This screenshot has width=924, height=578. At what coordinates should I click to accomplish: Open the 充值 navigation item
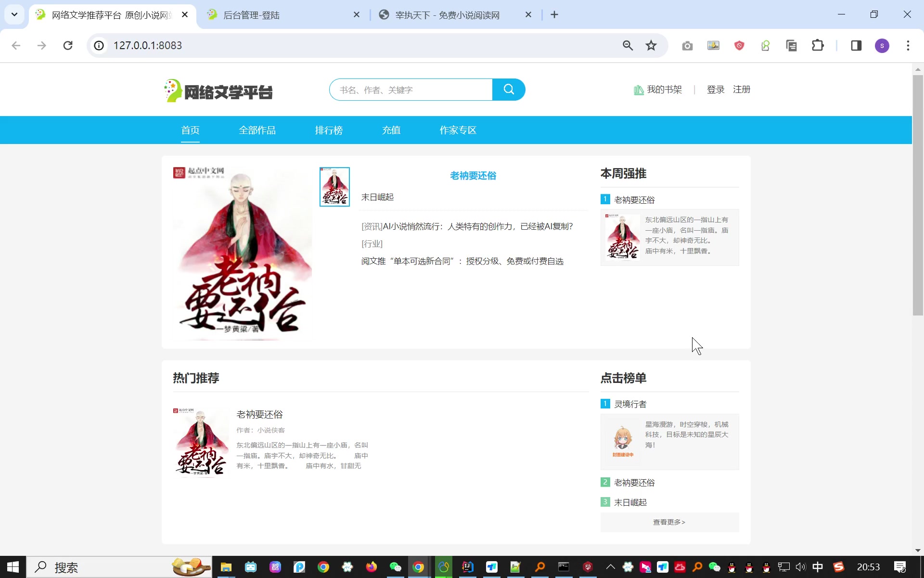pos(391,130)
